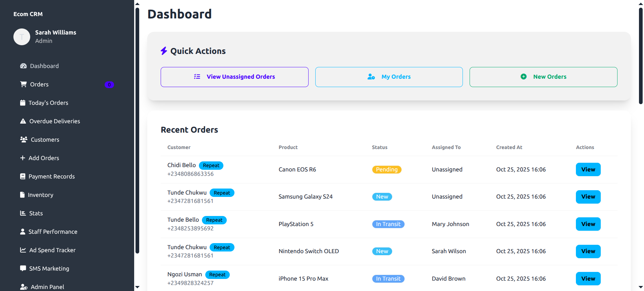
Task: Click the Customers group icon
Action: point(23,140)
